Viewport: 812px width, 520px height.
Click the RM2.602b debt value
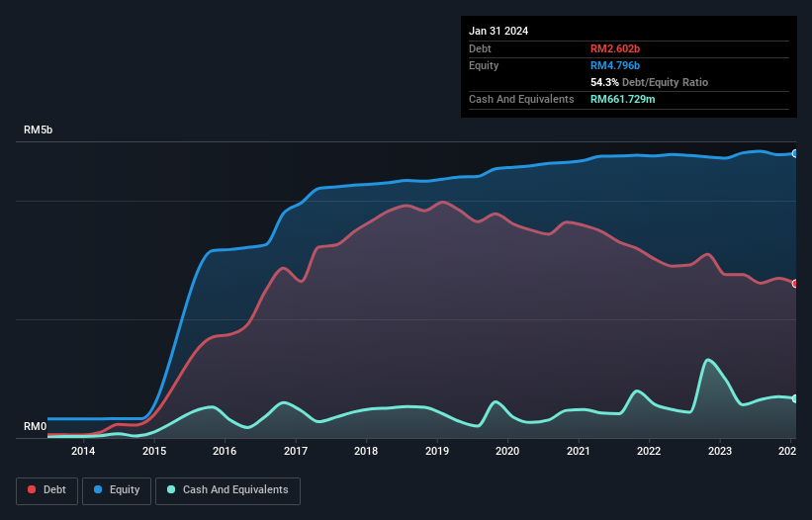coord(615,48)
